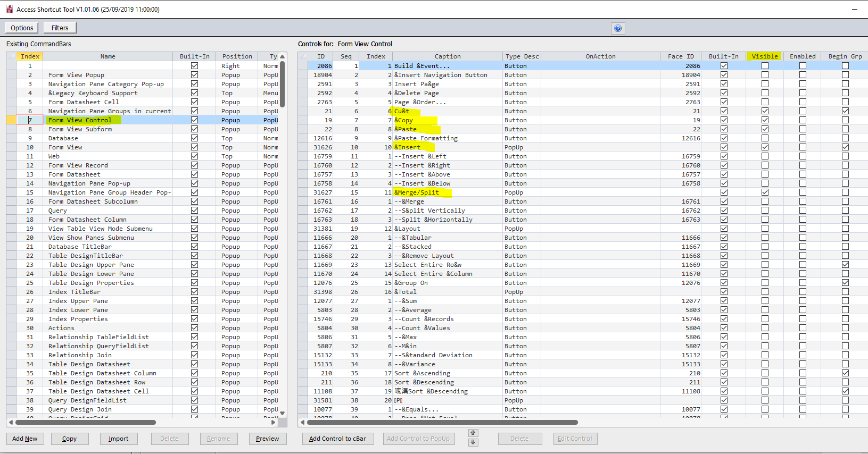The image size is (868, 454).
Task: Click scroll up arrow in CommandBars list
Action: [x=283, y=56]
